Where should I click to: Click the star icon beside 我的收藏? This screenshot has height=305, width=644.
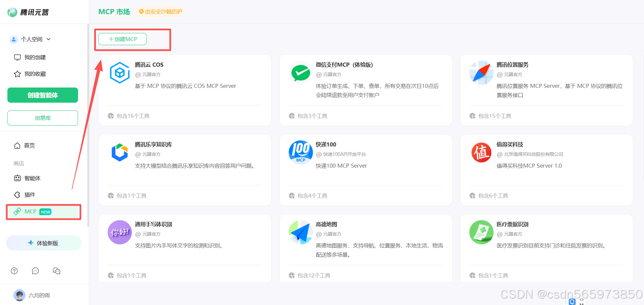tap(17, 74)
